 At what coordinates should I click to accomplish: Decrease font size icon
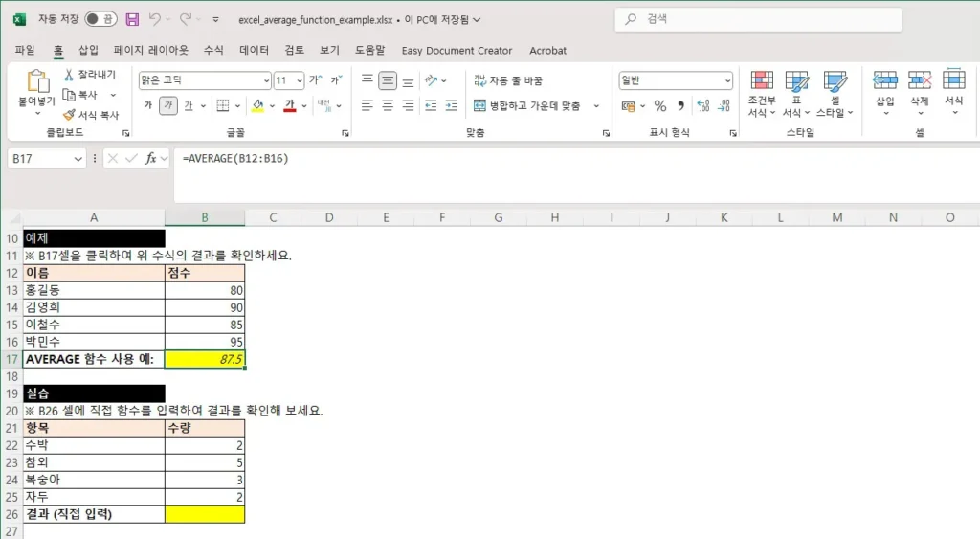point(337,80)
